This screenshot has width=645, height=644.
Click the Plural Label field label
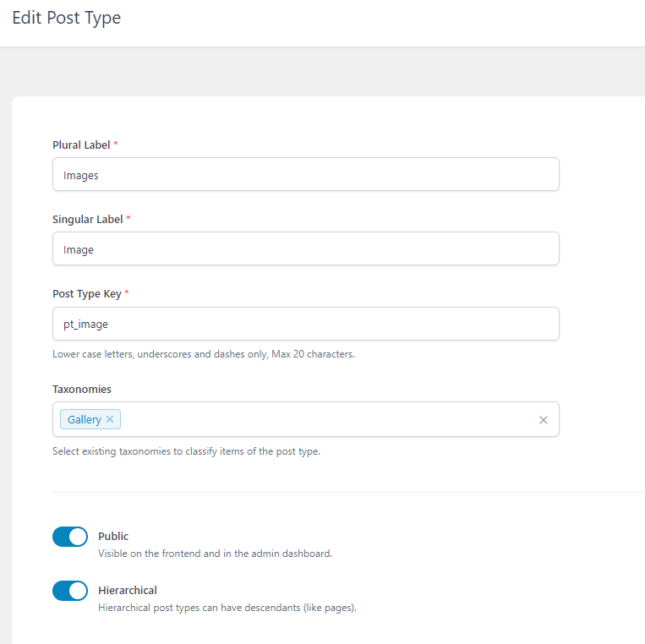pos(81,145)
